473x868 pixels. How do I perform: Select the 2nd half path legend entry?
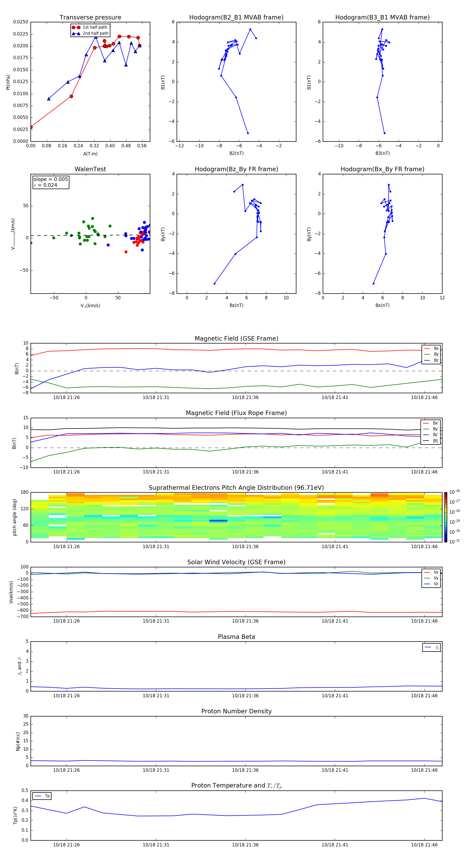90,33
